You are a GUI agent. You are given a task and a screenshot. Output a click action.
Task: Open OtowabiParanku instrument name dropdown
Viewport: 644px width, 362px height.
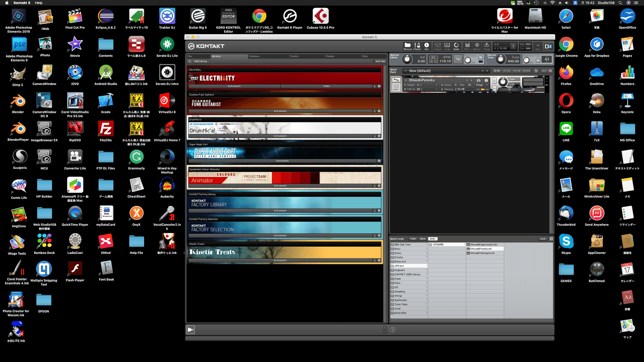coord(405,80)
